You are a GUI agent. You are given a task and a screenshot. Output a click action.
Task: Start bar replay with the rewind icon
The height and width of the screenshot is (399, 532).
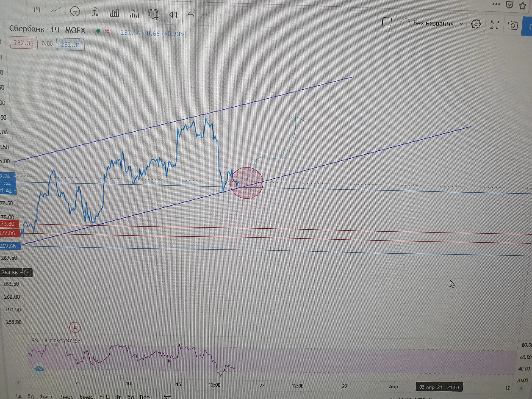pos(173,15)
